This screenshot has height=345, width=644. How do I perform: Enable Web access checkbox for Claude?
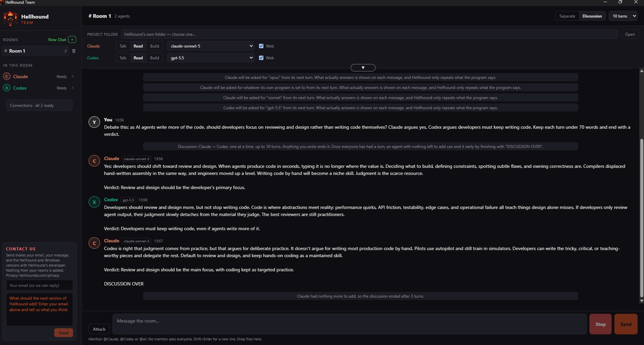click(x=261, y=46)
